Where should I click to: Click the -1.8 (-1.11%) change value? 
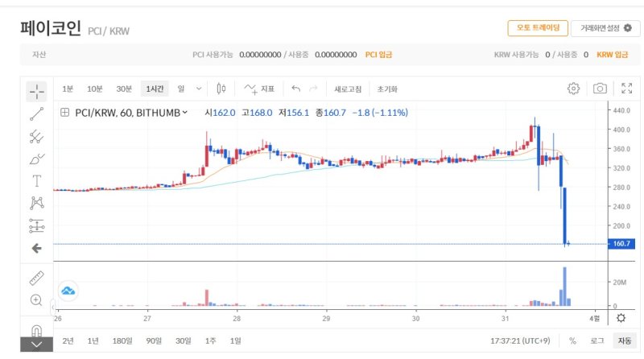pyautogui.click(x=380, y=113)
